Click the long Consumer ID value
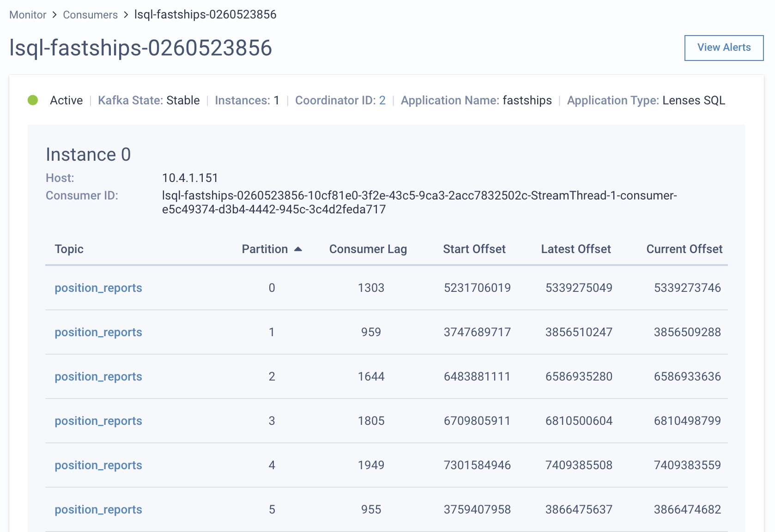The image size is (775, 532). click(x=419, y=202)
